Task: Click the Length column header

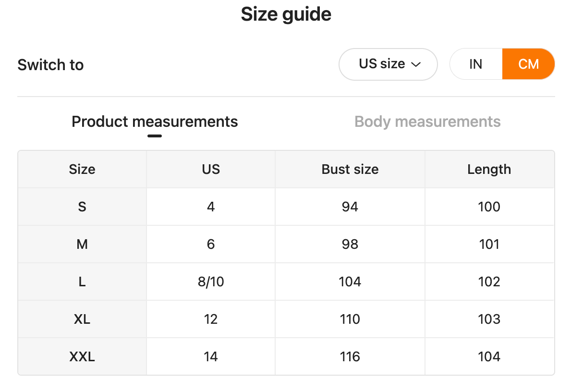Action: pyautogui.click(x=489, y=169)
